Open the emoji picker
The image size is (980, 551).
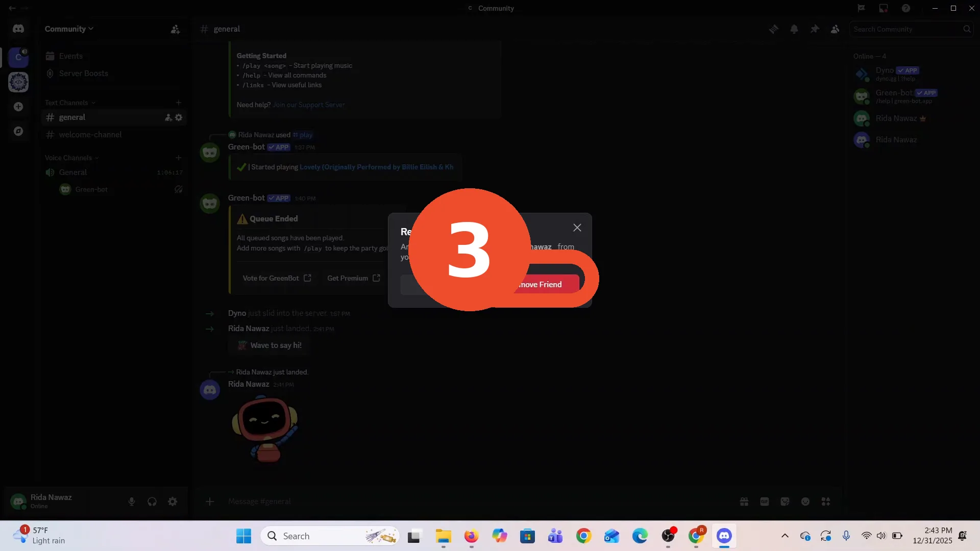(x=805, y=502)
